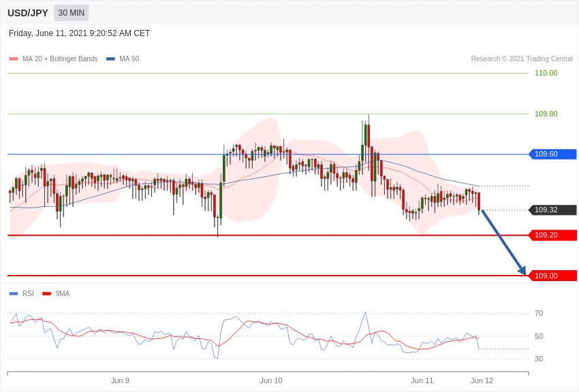The height and width of the screenshot is (392, 579).
Task: Click the blue 109.60 pivot price tag
Action: click(x=553, y=154)
